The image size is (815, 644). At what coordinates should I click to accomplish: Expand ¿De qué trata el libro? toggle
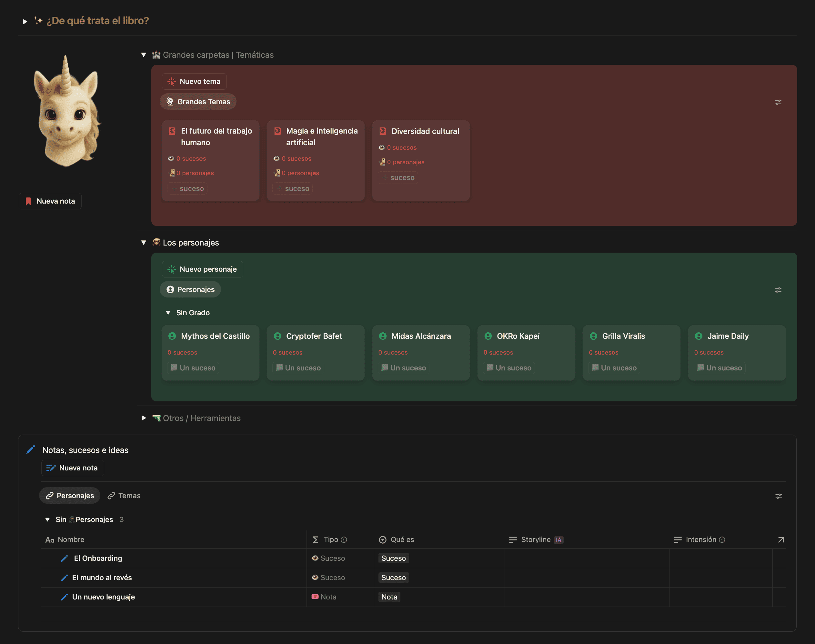(x=25, y=22)
